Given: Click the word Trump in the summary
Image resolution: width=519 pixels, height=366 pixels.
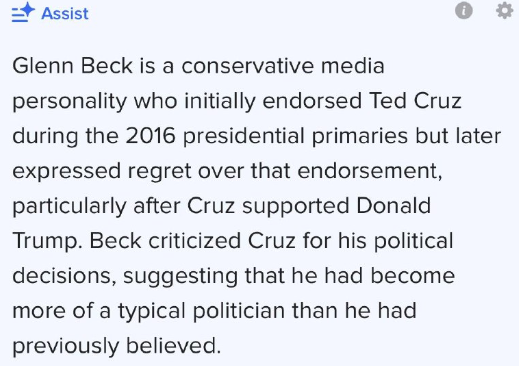Looking at the screenshot, I should (46, 241).
